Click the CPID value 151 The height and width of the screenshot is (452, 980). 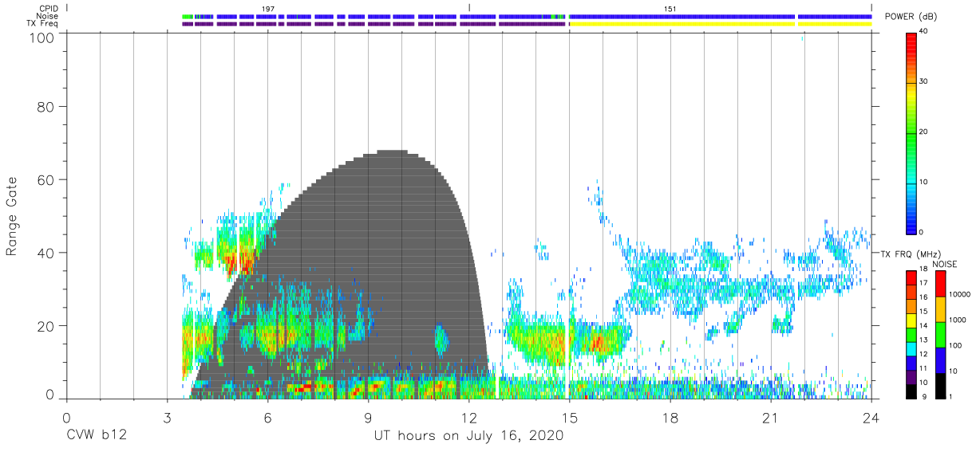pyautogui.click(x=670, y=8)
